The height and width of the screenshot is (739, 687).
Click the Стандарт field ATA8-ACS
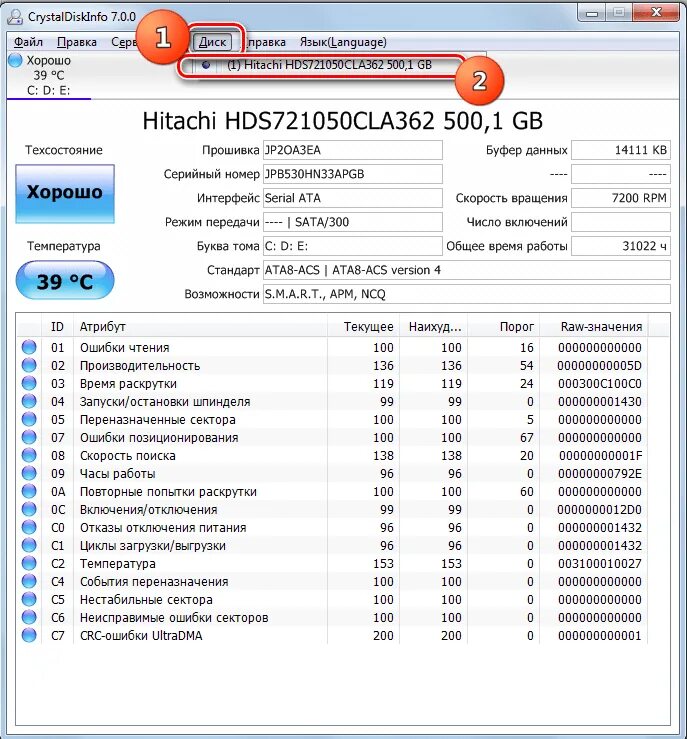point(466,270)
